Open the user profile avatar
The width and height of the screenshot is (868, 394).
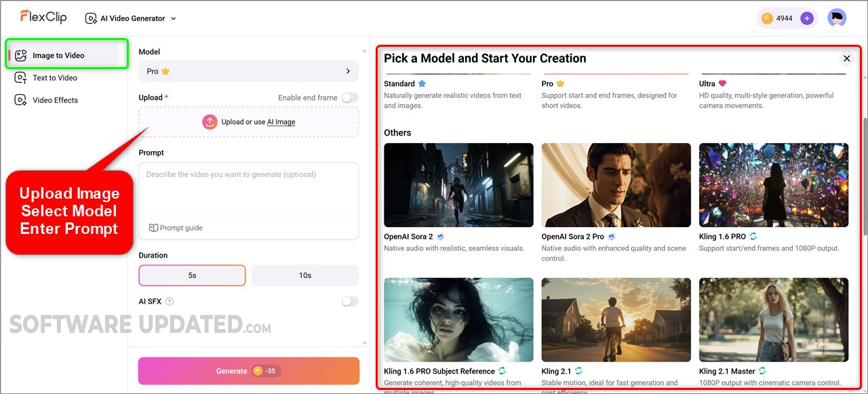pos(837,18)
